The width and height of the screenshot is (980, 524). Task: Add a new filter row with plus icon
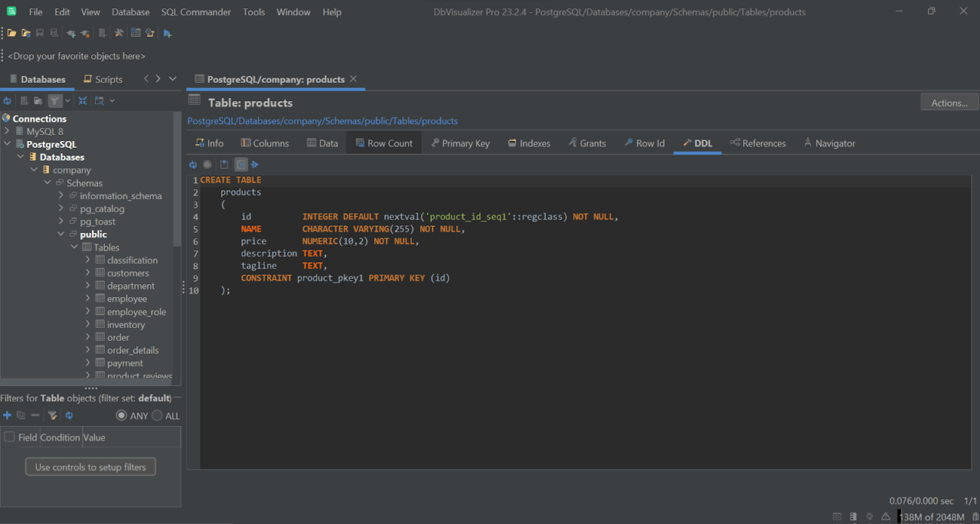7,415
